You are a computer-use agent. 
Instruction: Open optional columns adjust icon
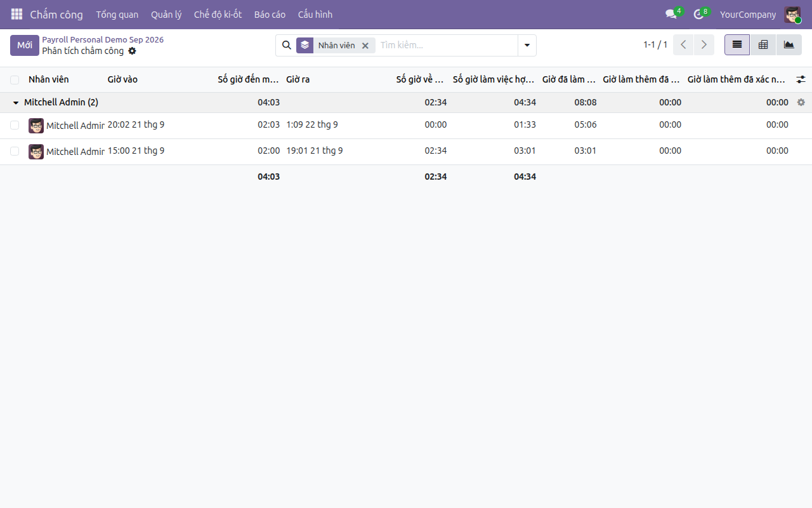point(801,79)
